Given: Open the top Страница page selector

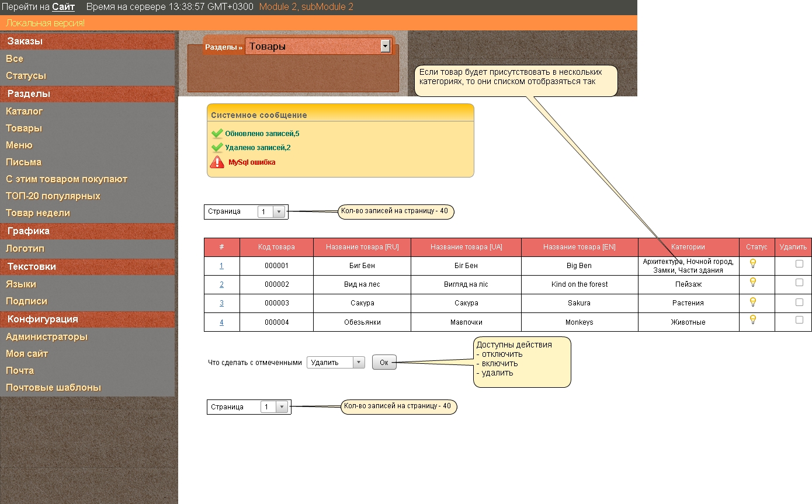Looking at the screenshot, I should click(x=271, y=211).
